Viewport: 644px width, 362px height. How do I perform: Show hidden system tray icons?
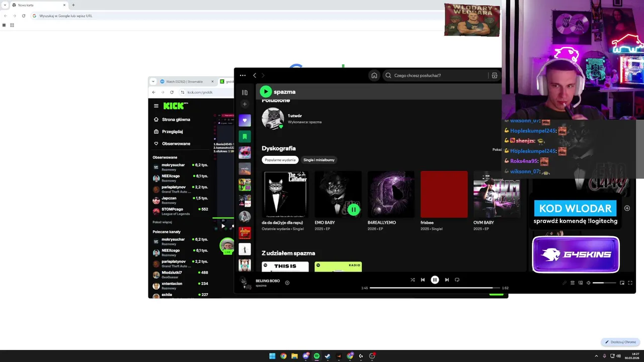point(596,356)
